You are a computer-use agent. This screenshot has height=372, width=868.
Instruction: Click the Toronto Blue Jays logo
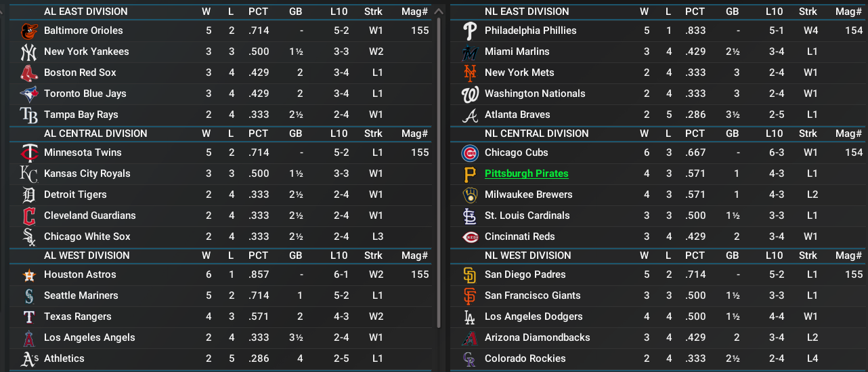(29, 94)
